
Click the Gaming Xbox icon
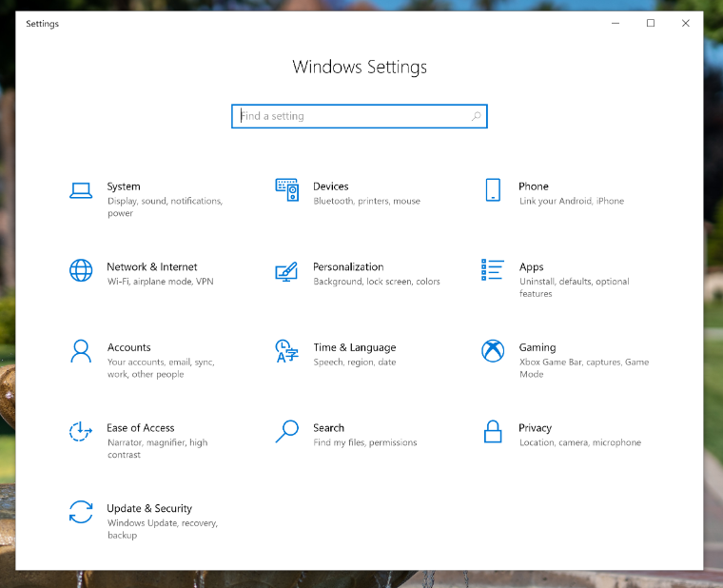493,351
